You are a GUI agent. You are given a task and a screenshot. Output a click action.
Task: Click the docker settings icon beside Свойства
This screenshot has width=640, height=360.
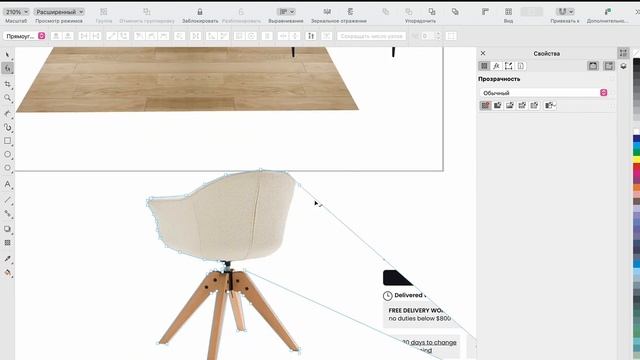coord(623,53)
